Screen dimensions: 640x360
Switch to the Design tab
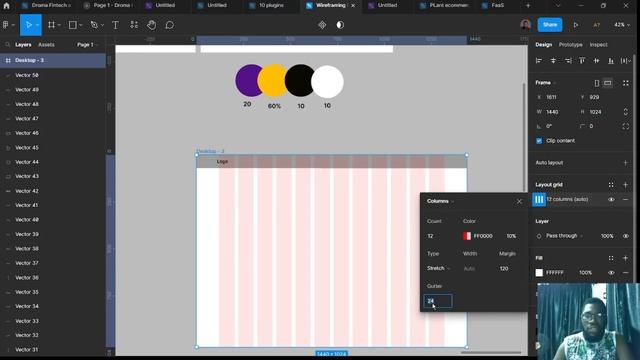click(544, 44)
